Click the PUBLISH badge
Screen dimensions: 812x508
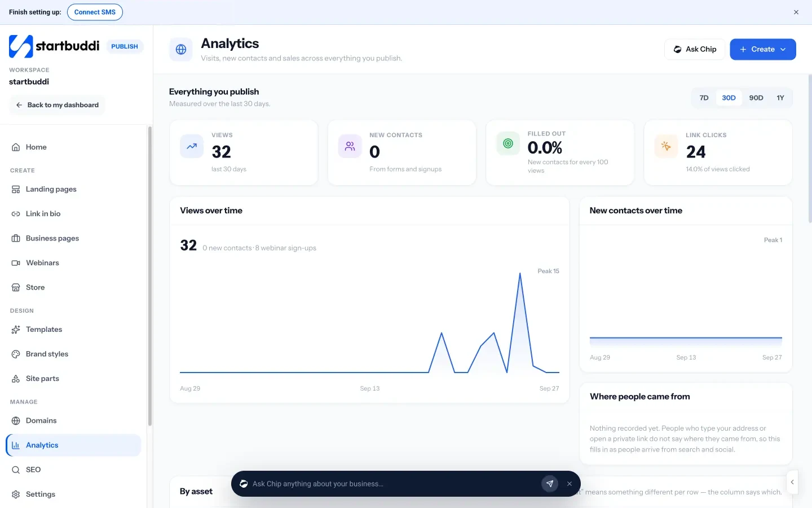pos(125,46)
